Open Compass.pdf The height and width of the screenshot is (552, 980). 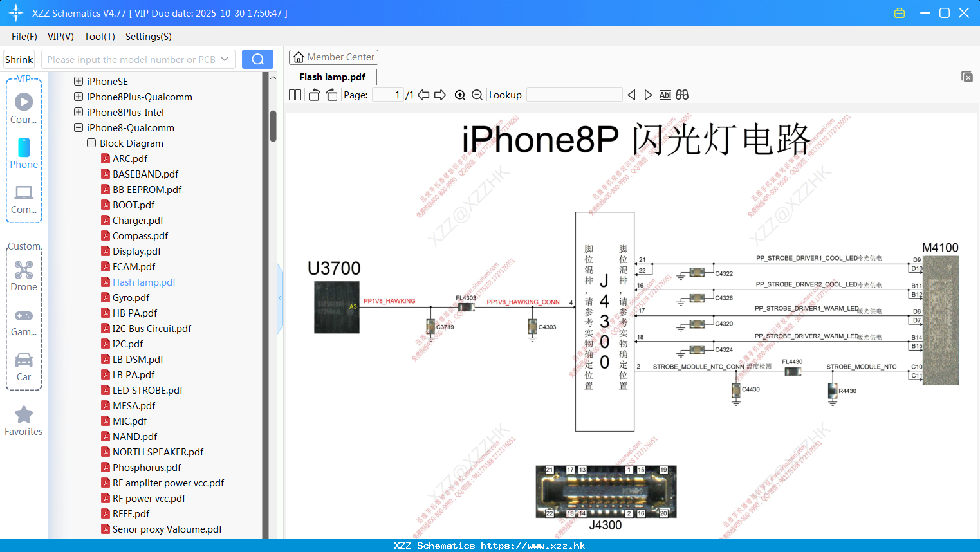click(140, 235)
